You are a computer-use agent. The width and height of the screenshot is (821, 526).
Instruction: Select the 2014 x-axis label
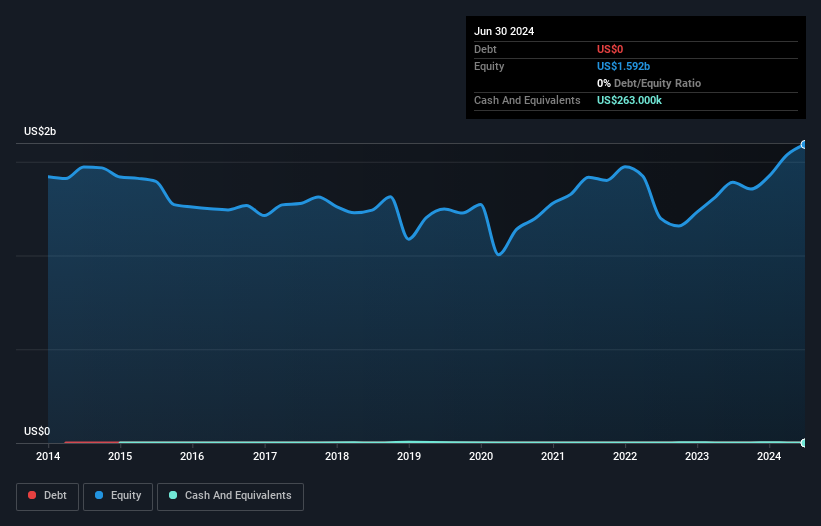click(48, 456)
